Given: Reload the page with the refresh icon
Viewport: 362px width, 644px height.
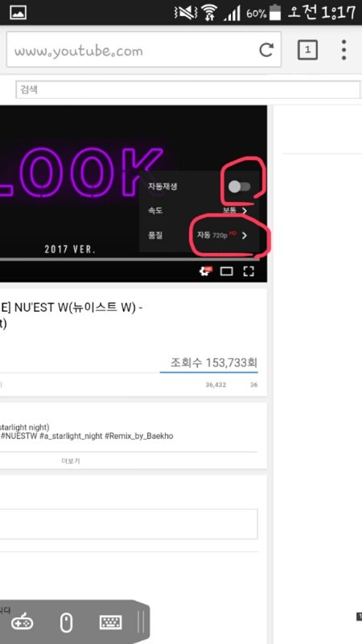Looking at the screenshot, I should click(266, 50).
